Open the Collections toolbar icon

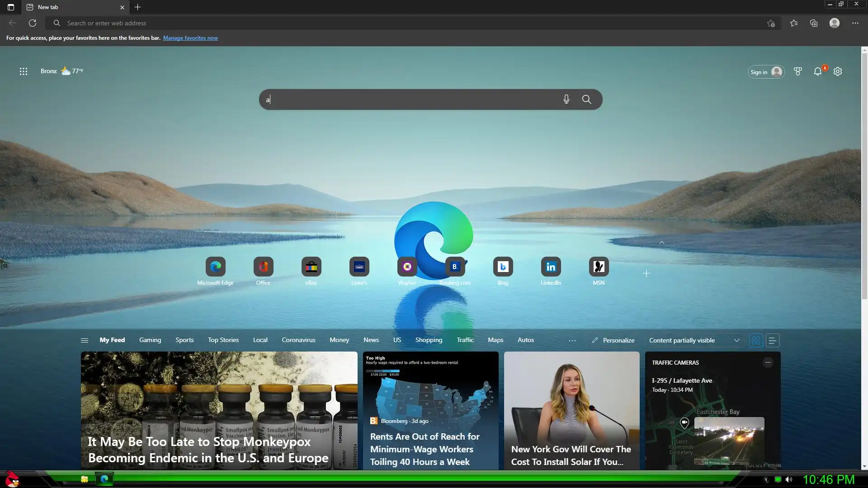[x=814, y=23]
